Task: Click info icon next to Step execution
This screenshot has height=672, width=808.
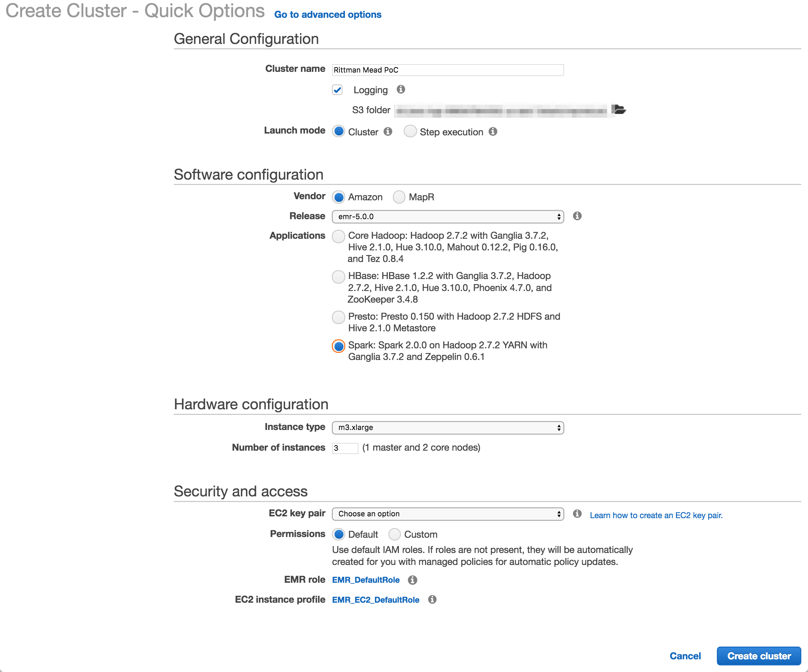Action: point(493,132)
